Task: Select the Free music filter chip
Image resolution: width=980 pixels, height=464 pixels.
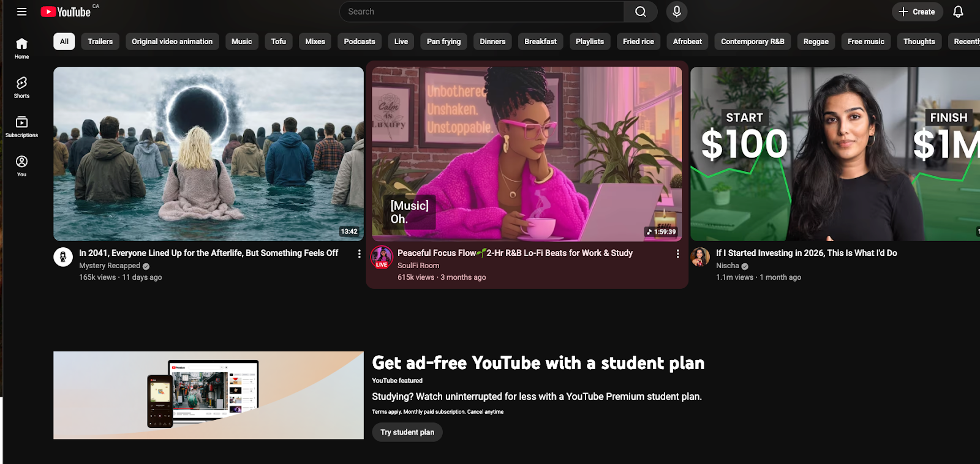Action: coord(866,42)
